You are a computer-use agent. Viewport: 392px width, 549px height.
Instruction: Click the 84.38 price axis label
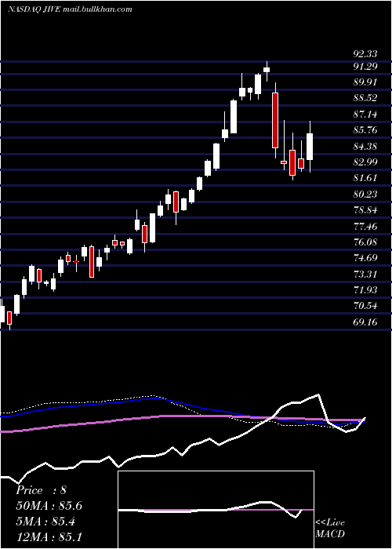click(365, 147)
